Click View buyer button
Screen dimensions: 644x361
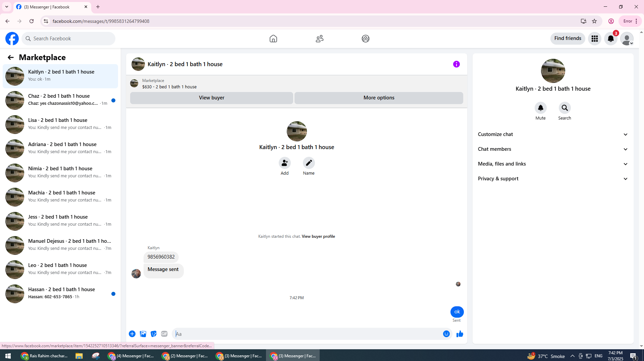[x=212, y=98]
